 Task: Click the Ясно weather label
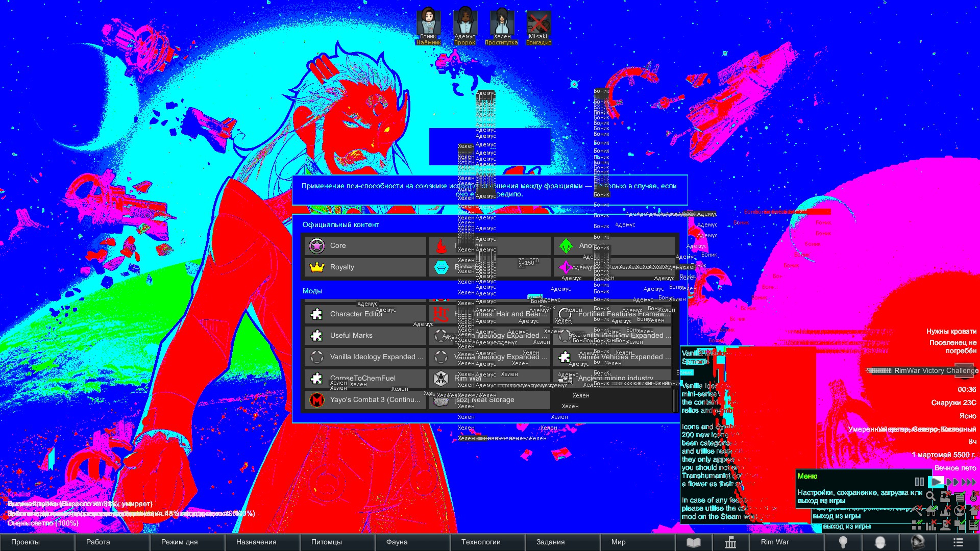pyautogui.click(x=968, y=416)
